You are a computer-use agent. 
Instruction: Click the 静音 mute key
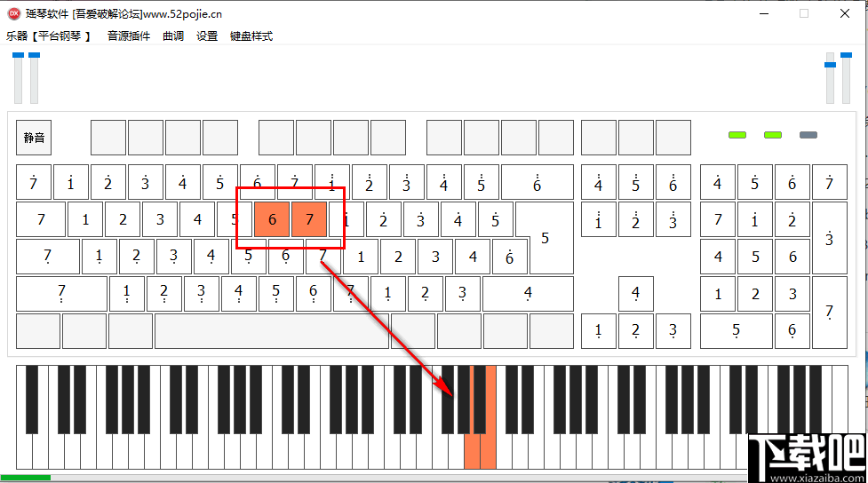pyautogui.click(x=34, y=138)
